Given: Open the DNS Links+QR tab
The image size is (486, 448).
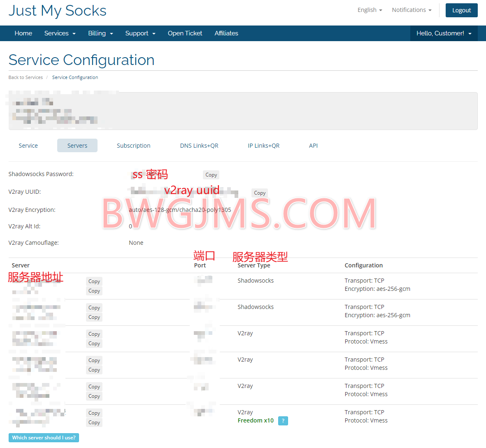Looking at the screenshot, I should click(x=199, y=146).
